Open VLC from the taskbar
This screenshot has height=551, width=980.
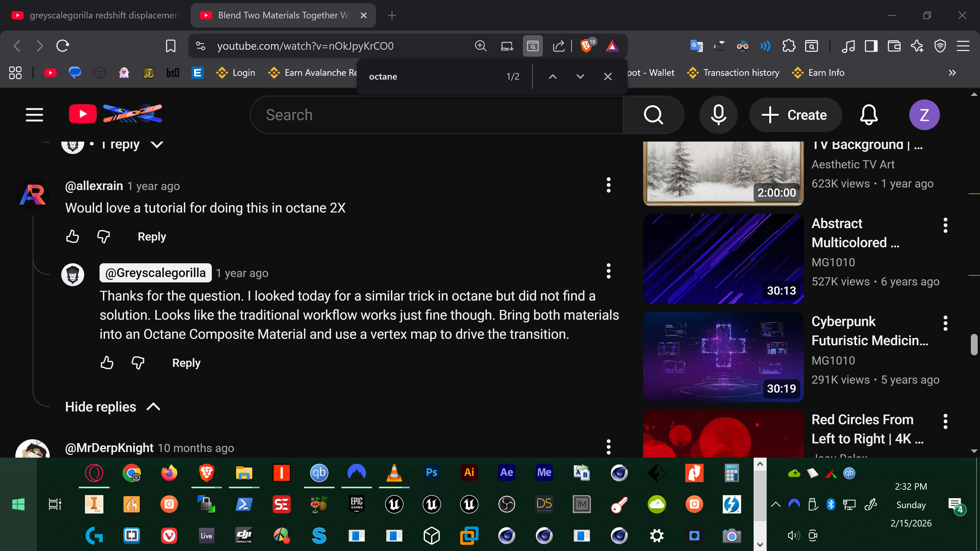tap(394, 473)
